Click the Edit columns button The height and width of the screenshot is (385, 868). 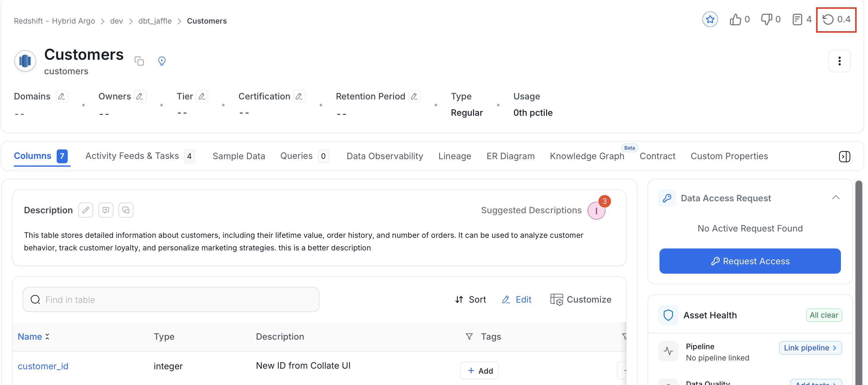click(x=517, y=299)
